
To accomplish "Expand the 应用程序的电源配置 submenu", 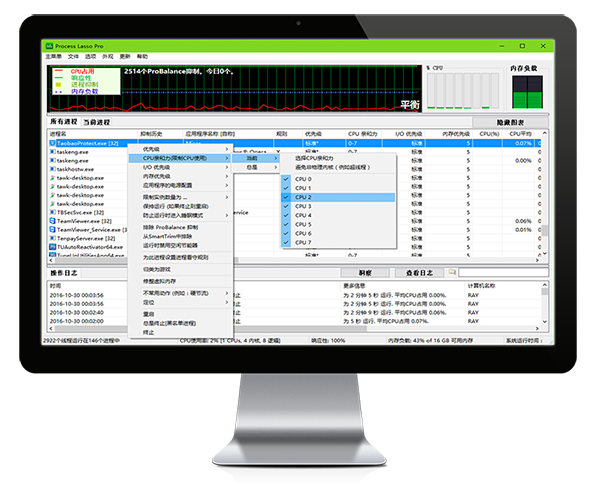I will tap(180, 185).
